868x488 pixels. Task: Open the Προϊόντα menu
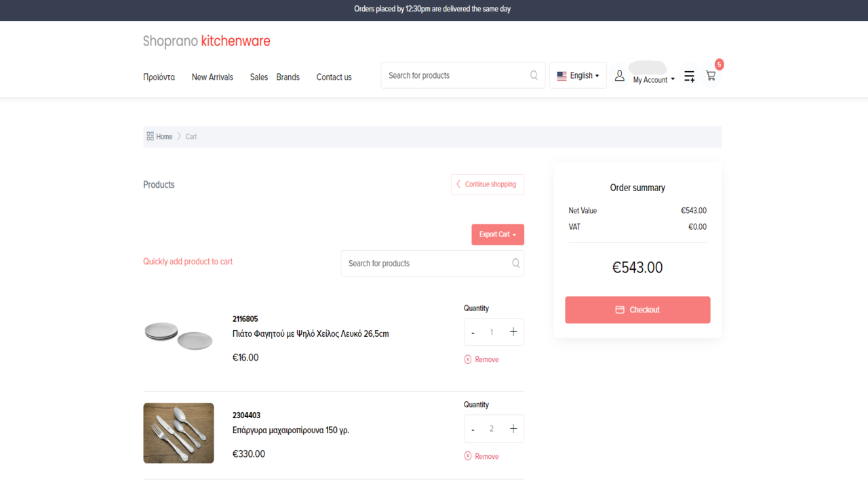[159, 77]
